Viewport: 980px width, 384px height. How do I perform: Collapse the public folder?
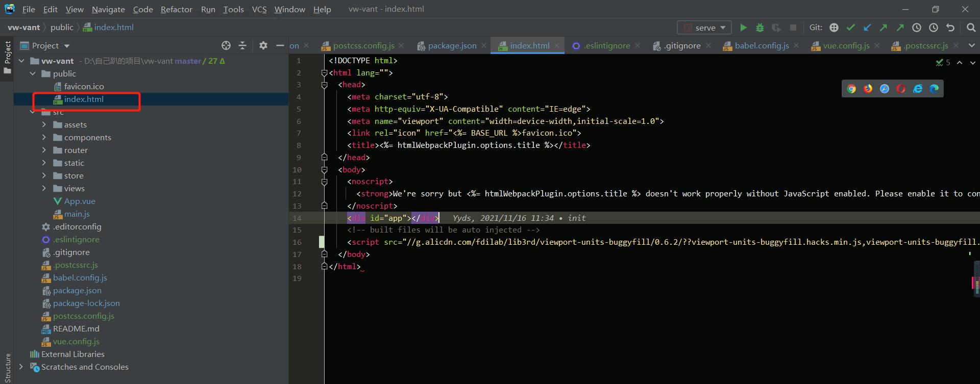click(x=33, y=73)
